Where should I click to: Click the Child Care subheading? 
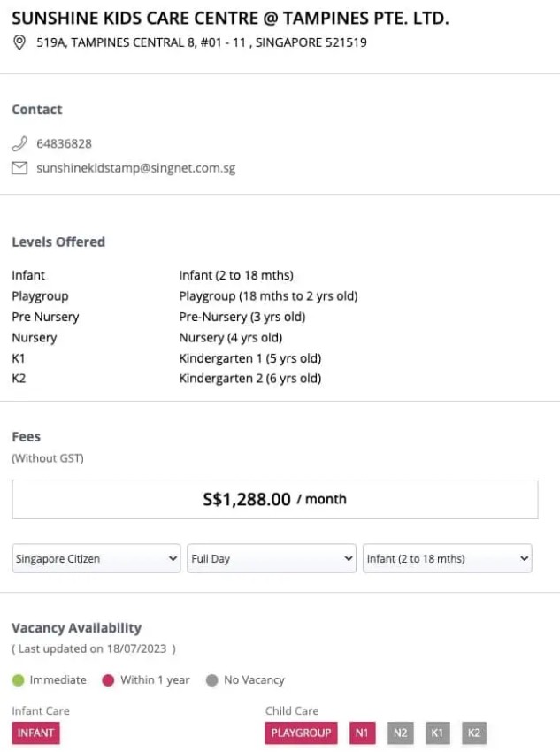click(292, 710)
